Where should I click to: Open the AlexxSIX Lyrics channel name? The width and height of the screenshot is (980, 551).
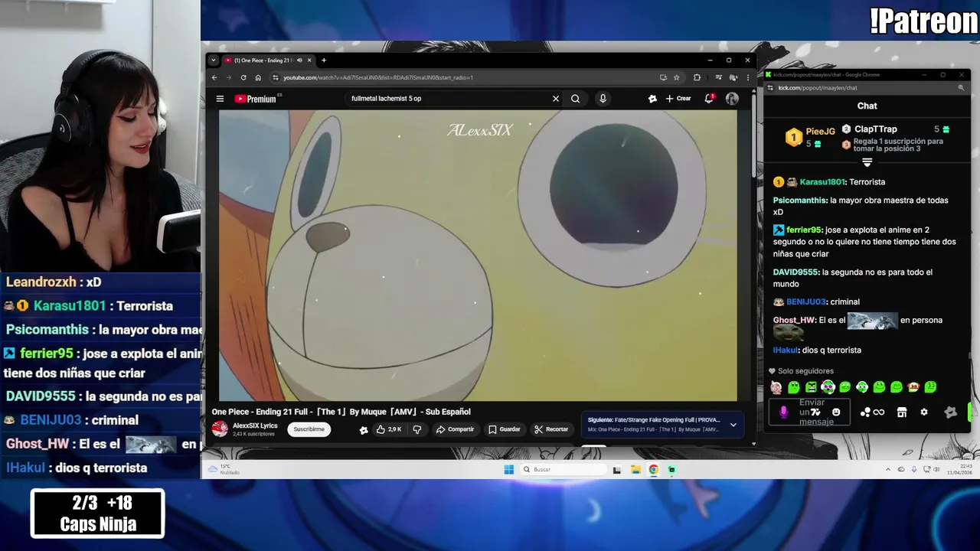pos(255,425)
